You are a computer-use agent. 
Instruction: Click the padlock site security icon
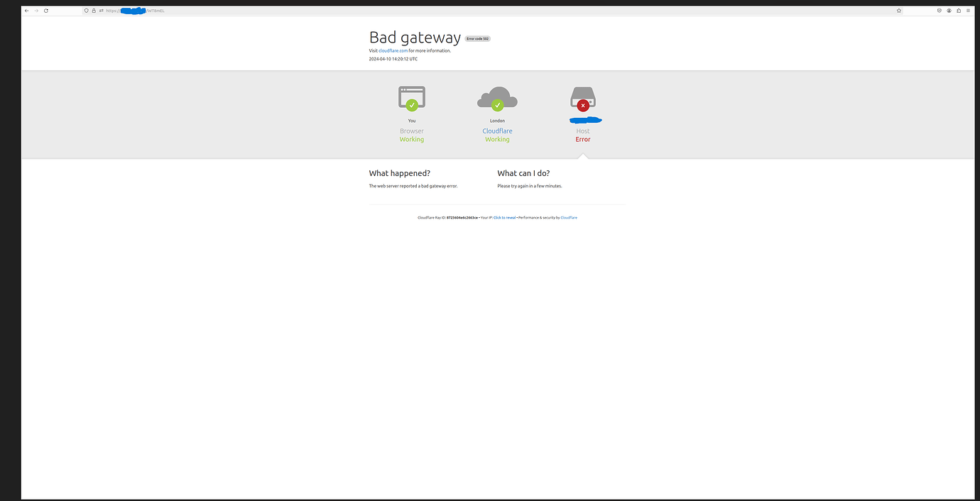[x=94, y=11]
